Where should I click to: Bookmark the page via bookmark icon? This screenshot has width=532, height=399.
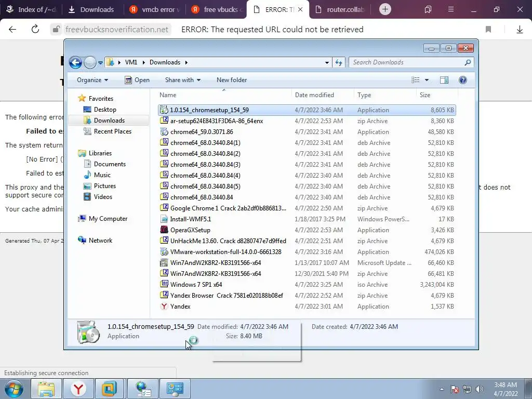tap(488, 30)
